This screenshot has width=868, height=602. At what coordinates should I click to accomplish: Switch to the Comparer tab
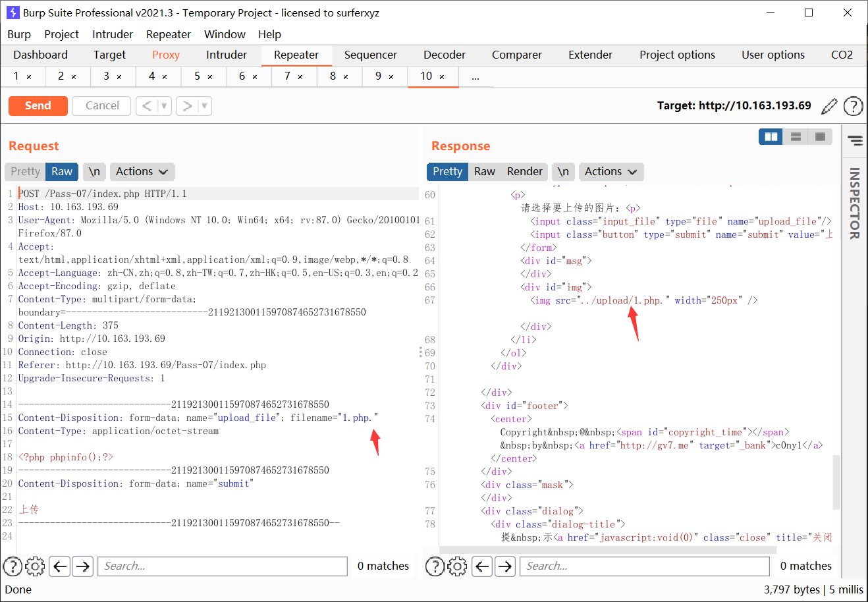[517, 55]
